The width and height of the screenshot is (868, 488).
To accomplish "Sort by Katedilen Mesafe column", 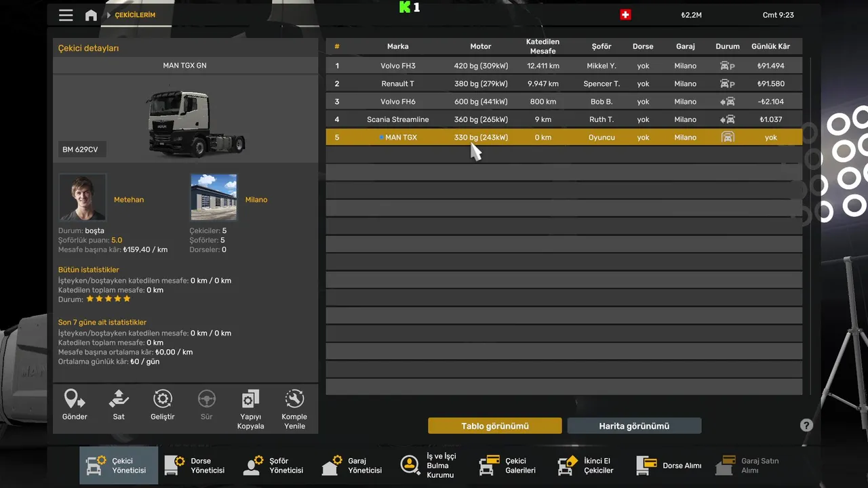I will 542,46.
